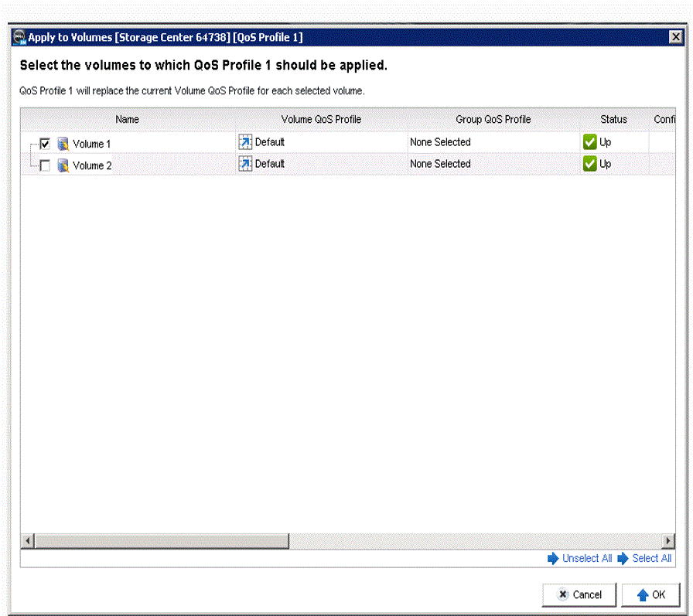The height and width of the screenshot is (616, 693).
Task: Click the Unselect All link
Action: pos(587,558)
